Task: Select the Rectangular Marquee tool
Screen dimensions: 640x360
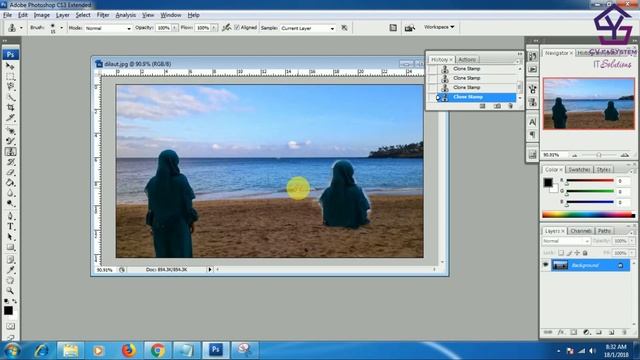Action: click(x=10, y=76)
